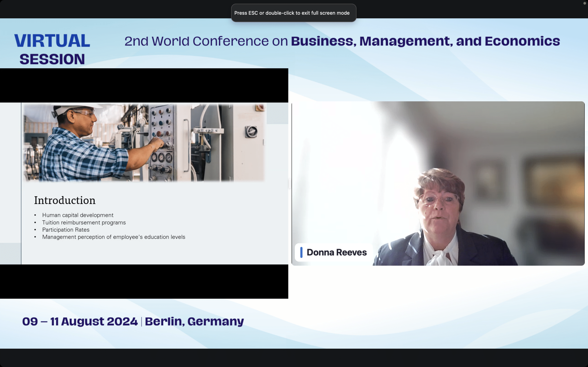Click the SESSION heading text
This screenshot has height=367, width=588.
52,59
